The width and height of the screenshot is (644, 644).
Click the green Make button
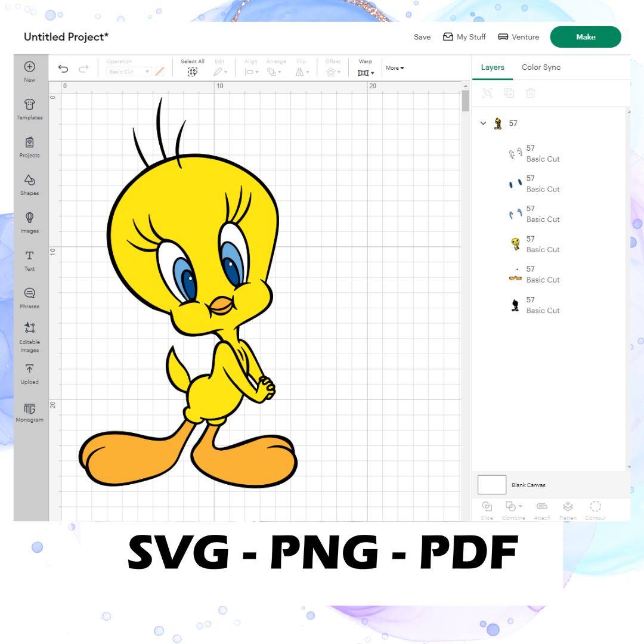coord(586,37)
